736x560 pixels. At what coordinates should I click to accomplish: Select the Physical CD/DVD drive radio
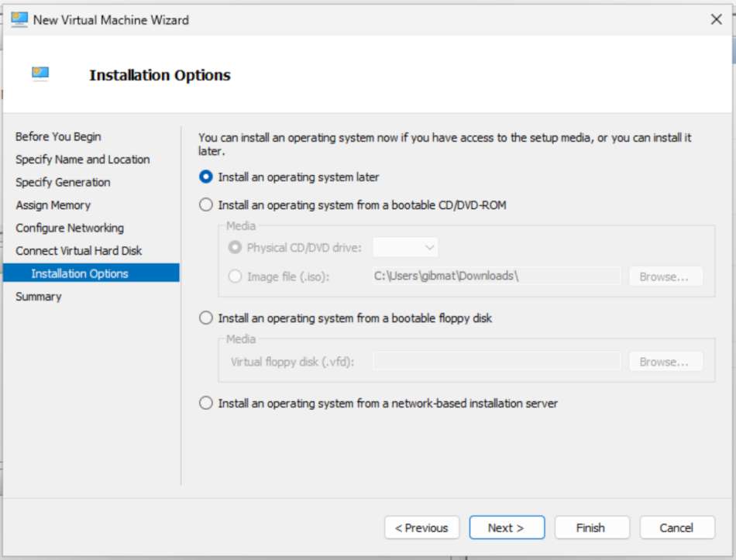(235, 247)
